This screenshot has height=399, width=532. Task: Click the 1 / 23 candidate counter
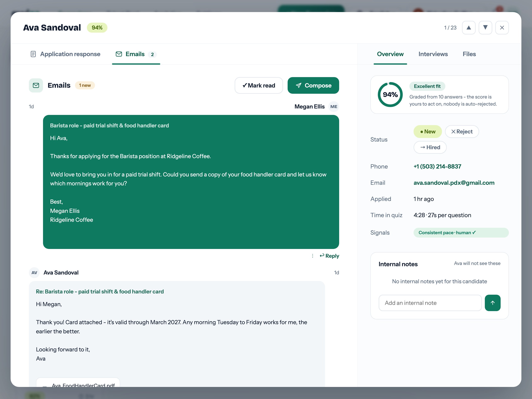[450, 28]
